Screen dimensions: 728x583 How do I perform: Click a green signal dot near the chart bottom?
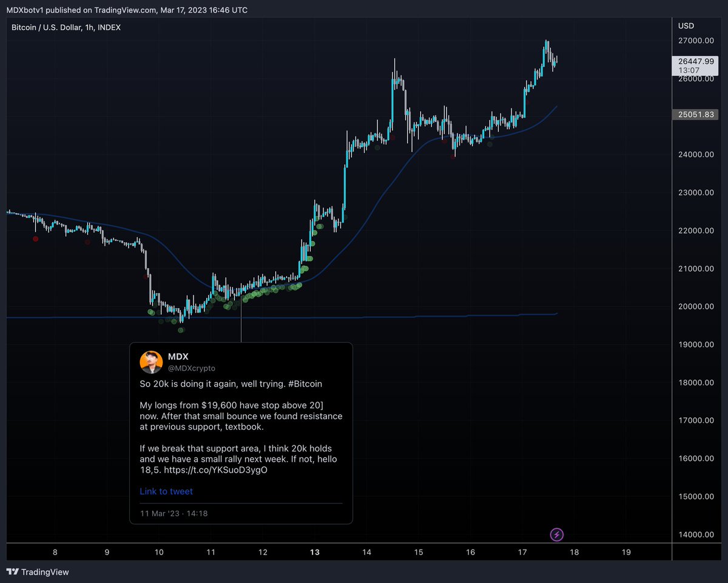(x=180, y=330)
